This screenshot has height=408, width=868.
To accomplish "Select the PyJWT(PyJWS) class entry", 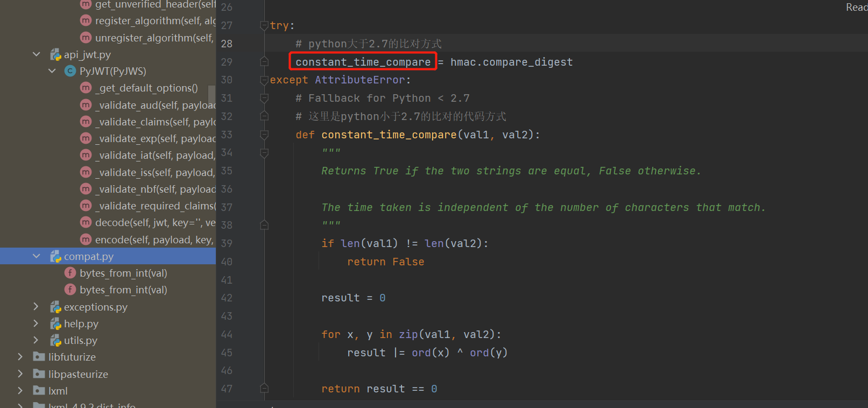I will click(x=113, y=71).
